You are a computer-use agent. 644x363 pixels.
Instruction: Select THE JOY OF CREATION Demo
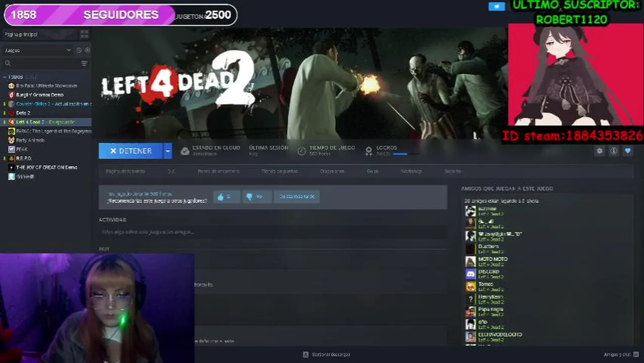pyautogui.click(x=46, y=167)
